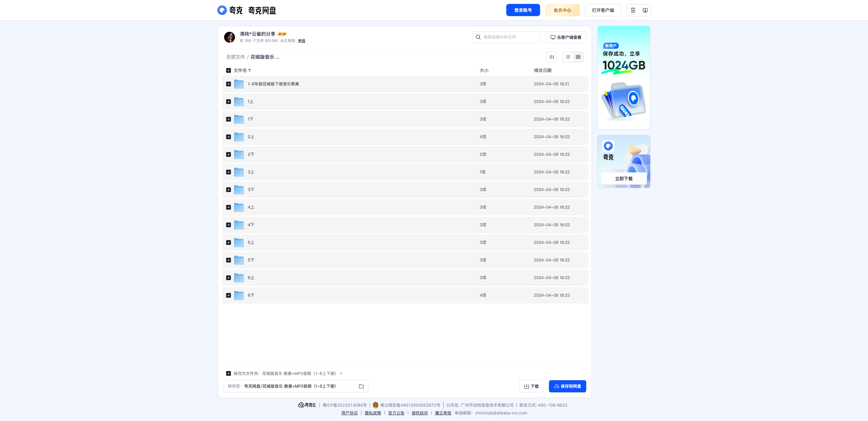Viewport: 868px width, 421px height.
Task: Uncheck the 1-6年级花城版下册音乐教案 checkbox
Action: [229, 84]
